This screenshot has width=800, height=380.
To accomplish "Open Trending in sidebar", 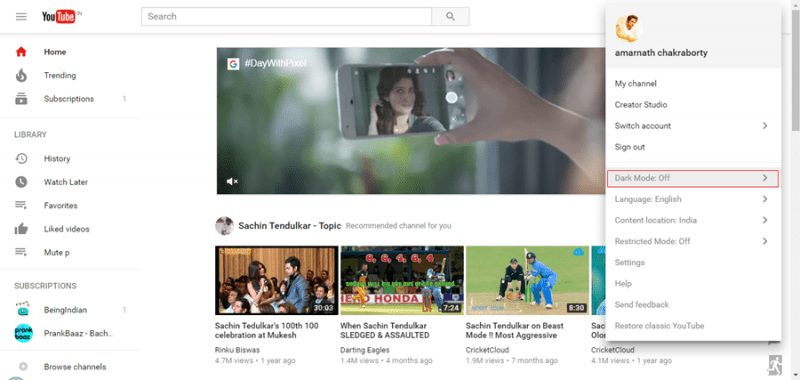I will 60,75.
